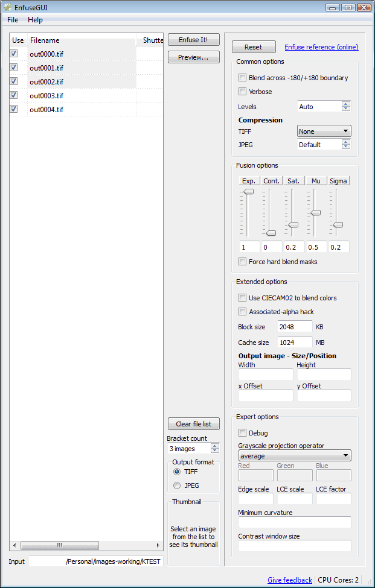Viewport: 375px width, 588px height.
Task: Select the out0003.tif filename row
Action: coord(82,96)
